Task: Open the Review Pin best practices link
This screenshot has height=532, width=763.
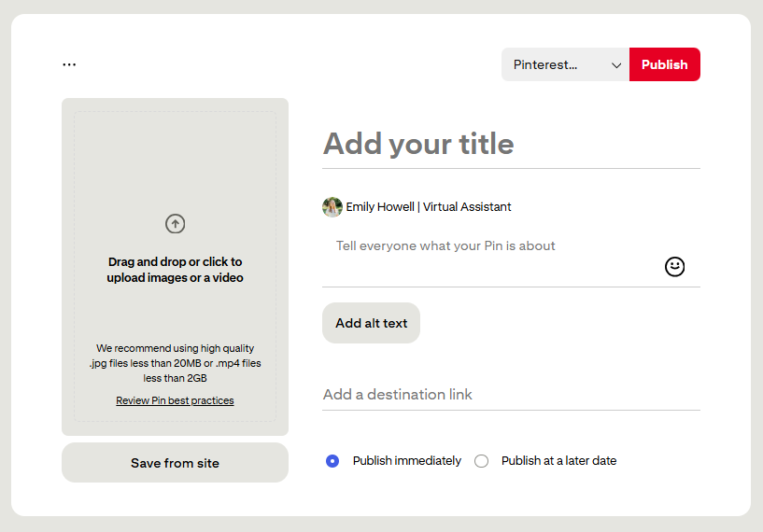Action: (x=175, y=400)
